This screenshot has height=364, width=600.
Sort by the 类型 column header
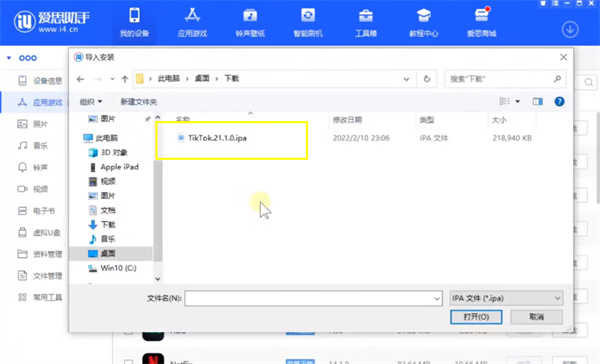pyautogui.click(x=427, y=120)
